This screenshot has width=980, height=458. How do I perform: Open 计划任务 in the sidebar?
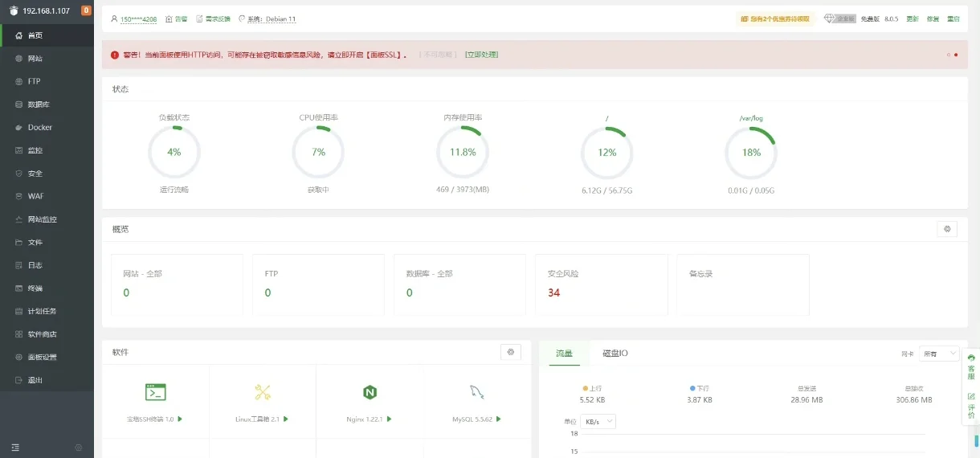point(47,311)
